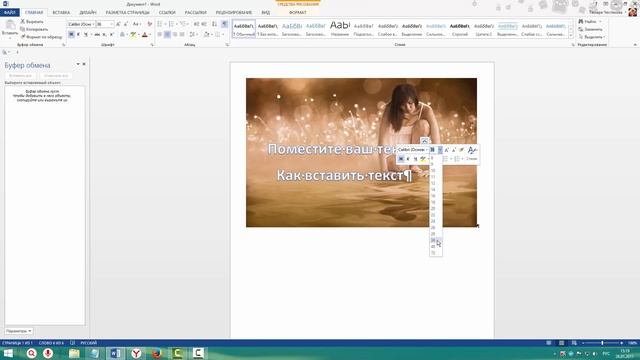Switch to the ФОРМАТ drawing tools tab
The width and height of the screenshot is (640, 360).
tap(298, 13)
